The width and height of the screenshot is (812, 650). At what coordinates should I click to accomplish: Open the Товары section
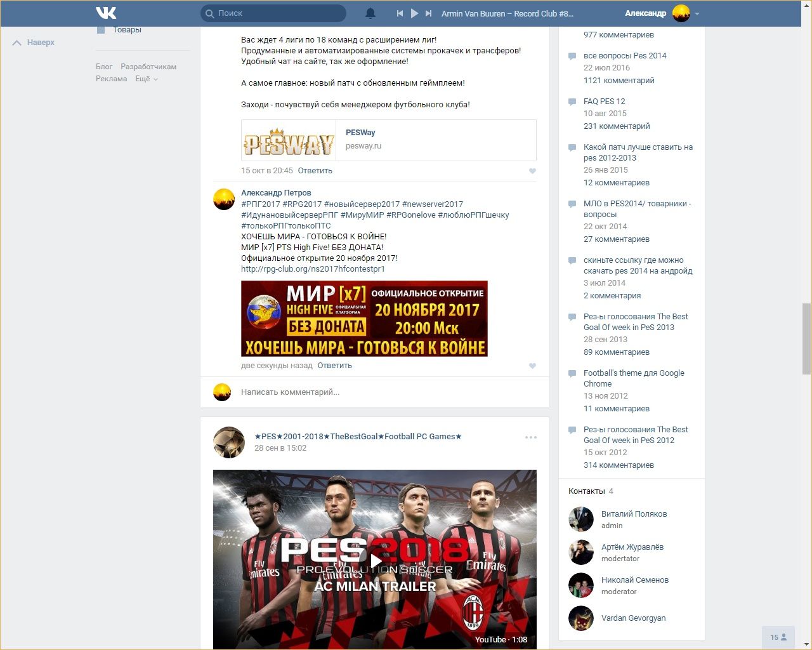[127, 30]
